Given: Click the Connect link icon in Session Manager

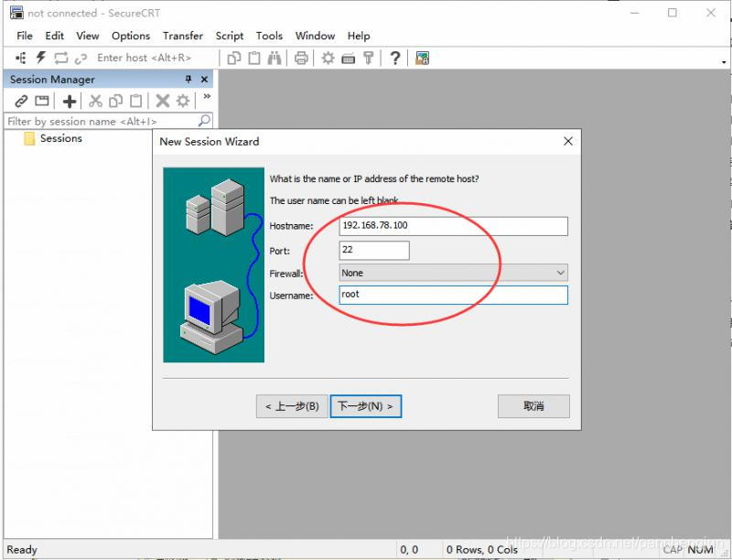Looking at the screenshot, I should (x=21, y=101).
